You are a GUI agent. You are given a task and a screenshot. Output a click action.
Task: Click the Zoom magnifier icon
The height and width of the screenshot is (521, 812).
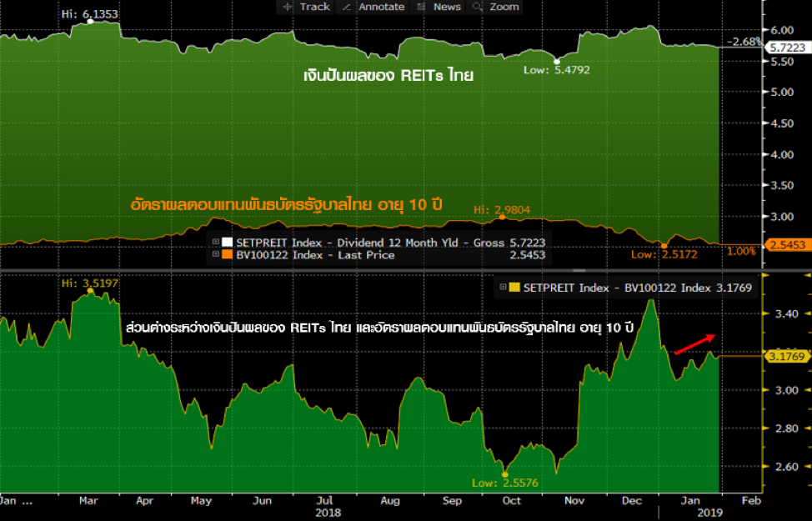(478, 7)
